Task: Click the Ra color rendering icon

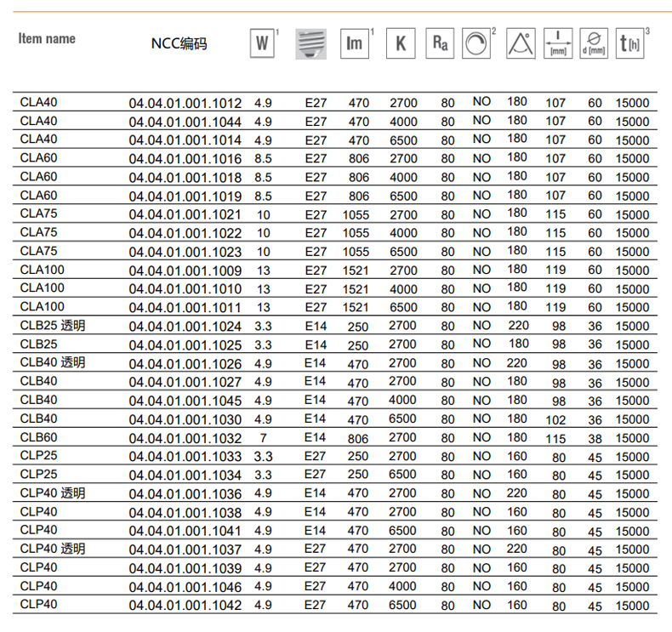Action: tap(441, 43)
